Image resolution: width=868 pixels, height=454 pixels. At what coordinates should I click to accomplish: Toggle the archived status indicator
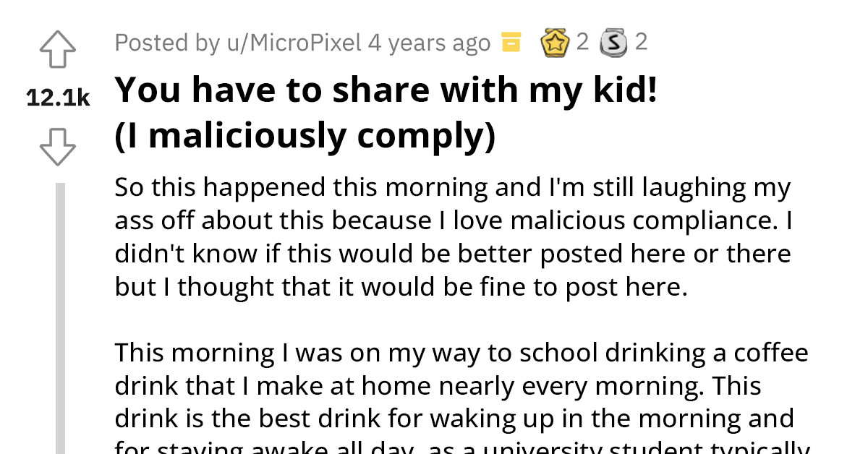point(511,42)
